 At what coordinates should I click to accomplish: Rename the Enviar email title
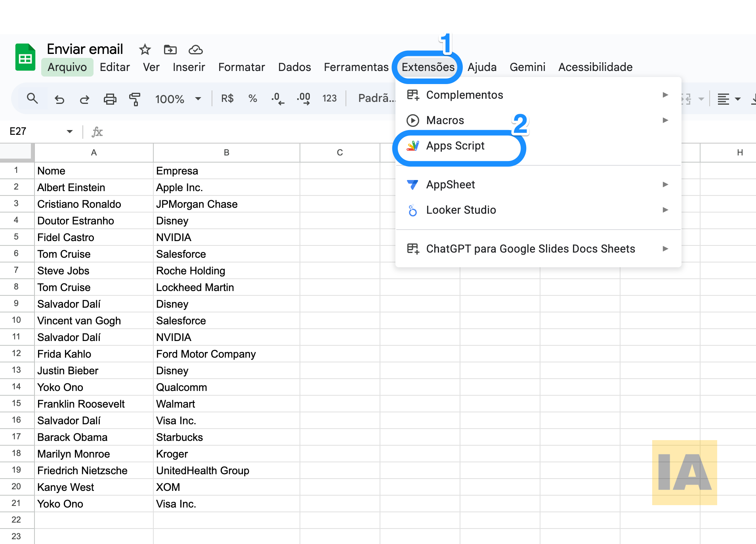tap(85, 49)
